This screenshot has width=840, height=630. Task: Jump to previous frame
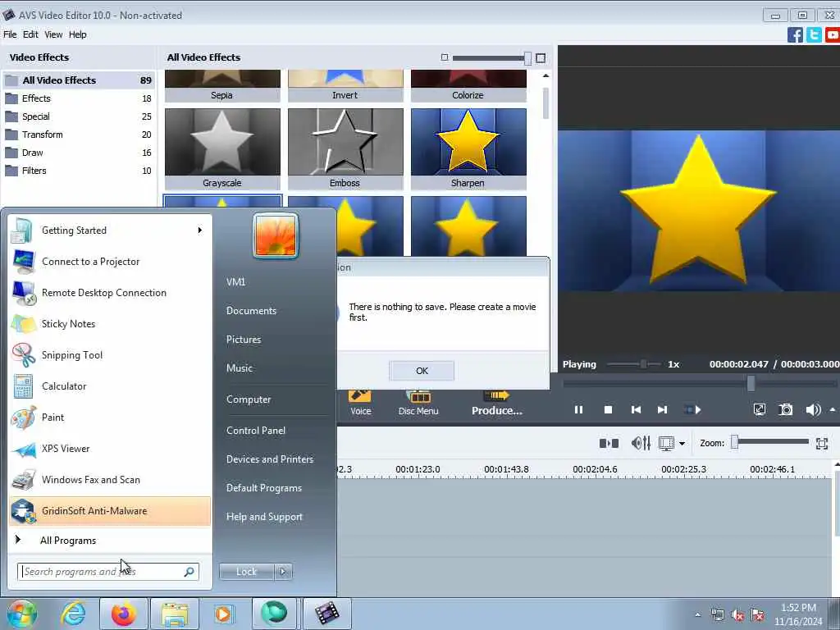click(x=636, y=410)
